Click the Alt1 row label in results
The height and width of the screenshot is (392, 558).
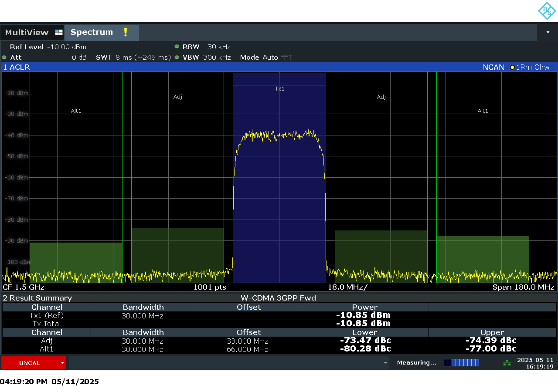47,349
